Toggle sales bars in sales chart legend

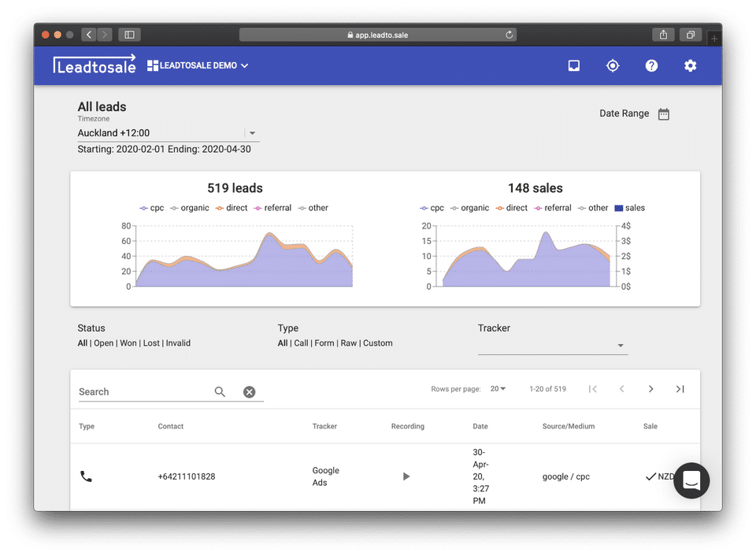point(630,208)
